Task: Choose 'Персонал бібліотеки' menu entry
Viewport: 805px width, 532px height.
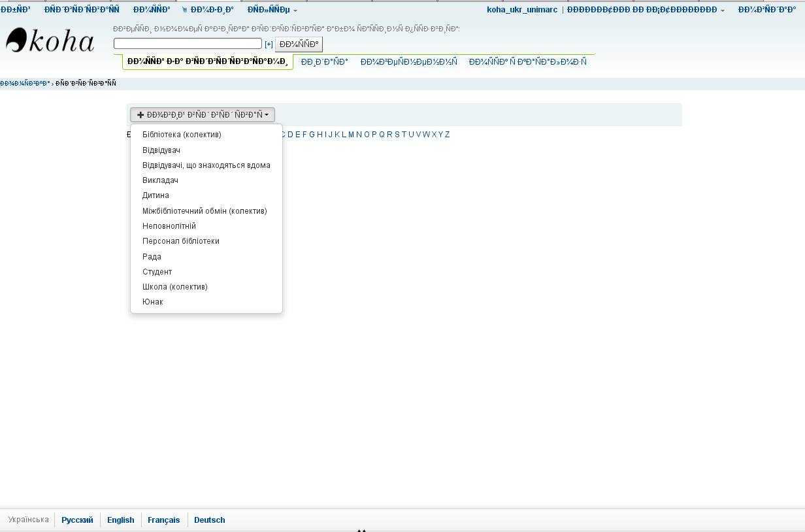Action: [x=181, y=241]
